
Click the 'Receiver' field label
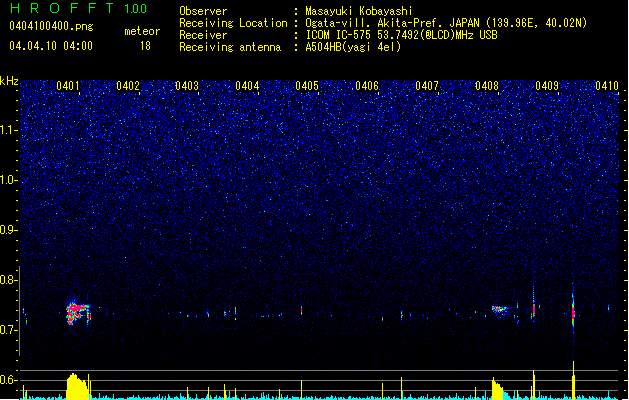click(203, 35)
